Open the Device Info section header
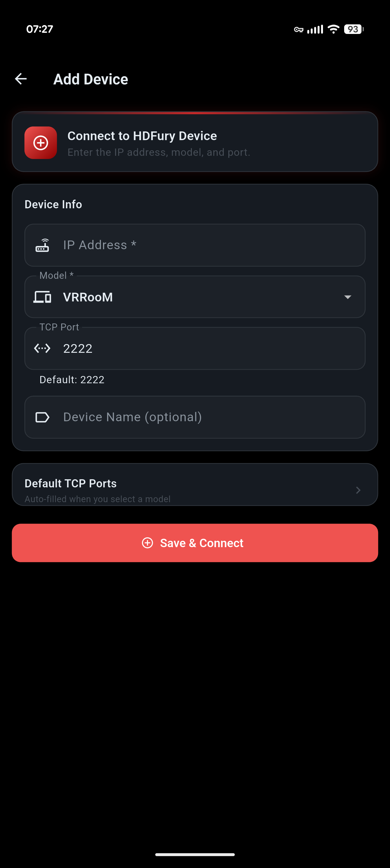Screen dimensions: 390x868 (x=53, y=204)
